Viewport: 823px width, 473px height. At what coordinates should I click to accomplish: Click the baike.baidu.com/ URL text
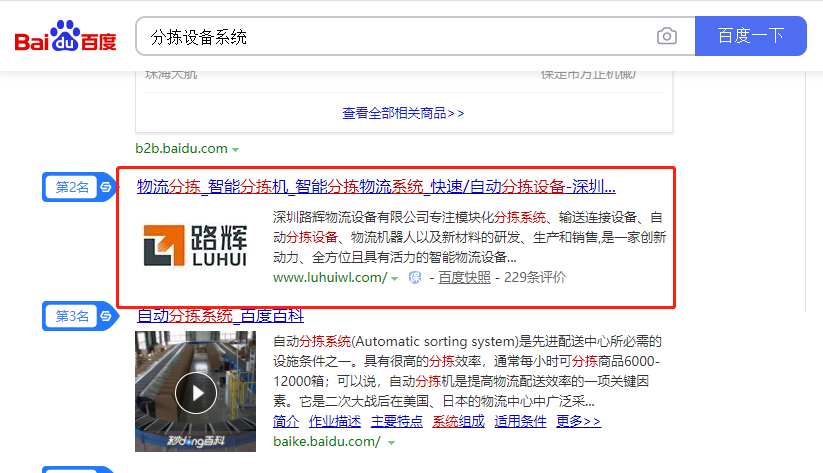coord(327,442)
